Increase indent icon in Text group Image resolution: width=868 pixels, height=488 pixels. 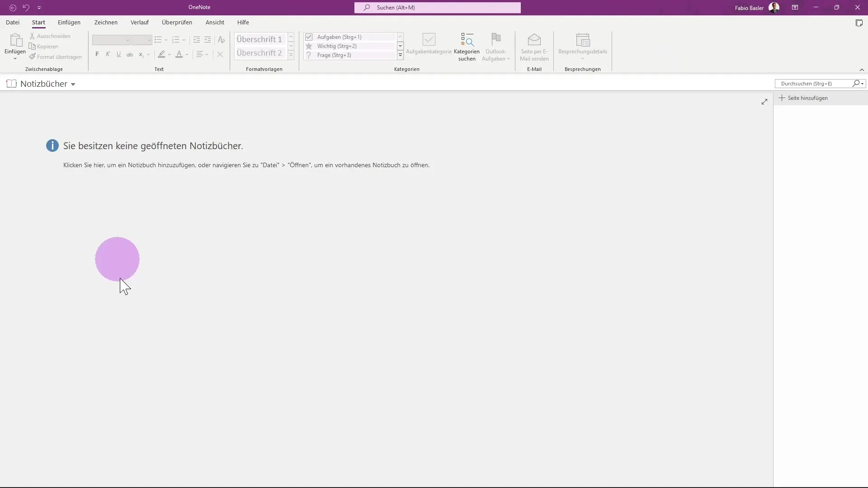[x=208, y=40]
